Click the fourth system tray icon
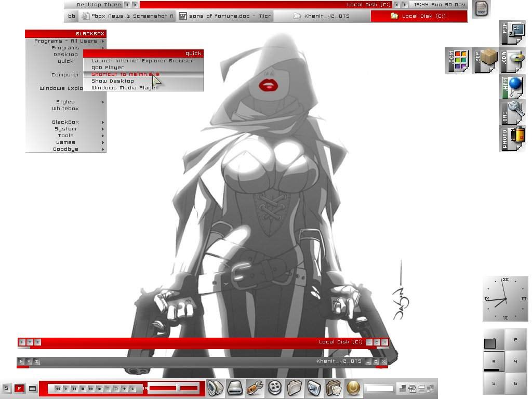This screenshot has width=532, height=399. pyautogui.click(x=430, y=388)
